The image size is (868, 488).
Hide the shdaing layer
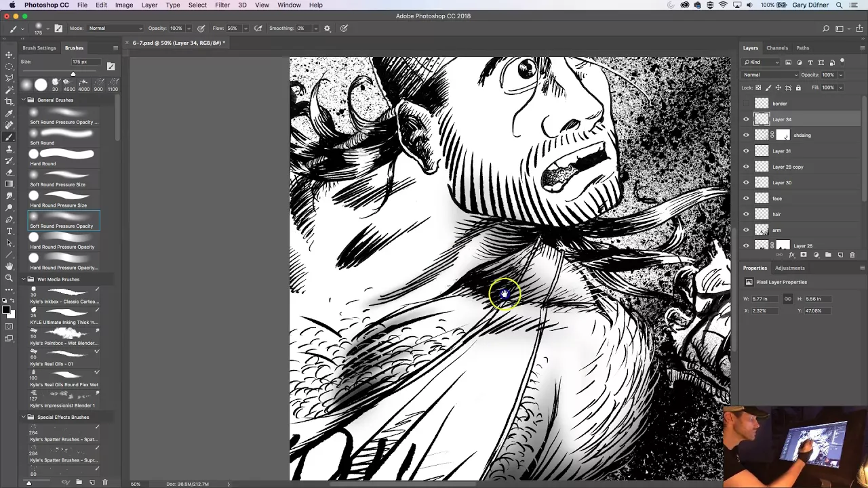click(747, 135)
